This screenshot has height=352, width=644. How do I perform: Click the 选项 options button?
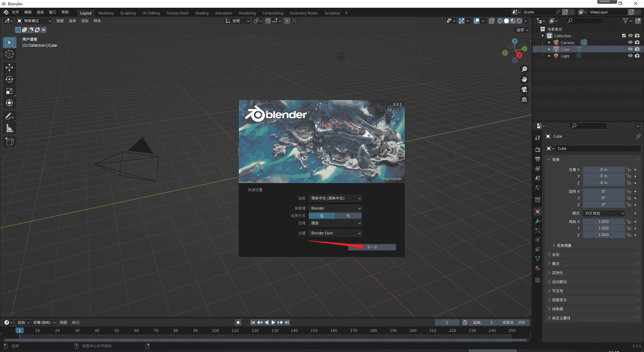(522, 30)
